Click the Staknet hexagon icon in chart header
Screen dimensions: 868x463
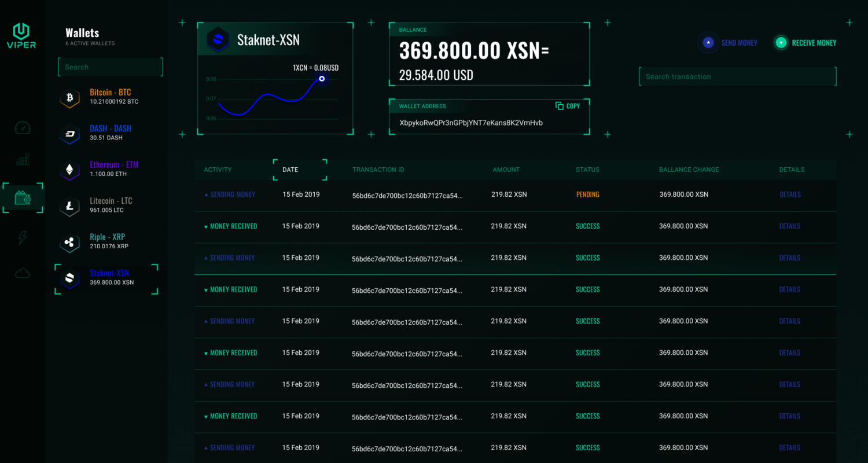click(218, 40)
